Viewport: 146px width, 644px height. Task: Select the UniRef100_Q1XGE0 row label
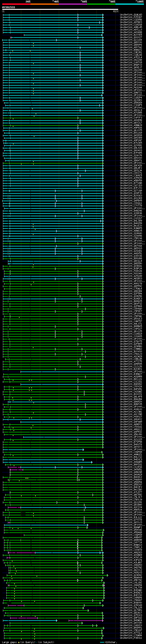[131, 100]
